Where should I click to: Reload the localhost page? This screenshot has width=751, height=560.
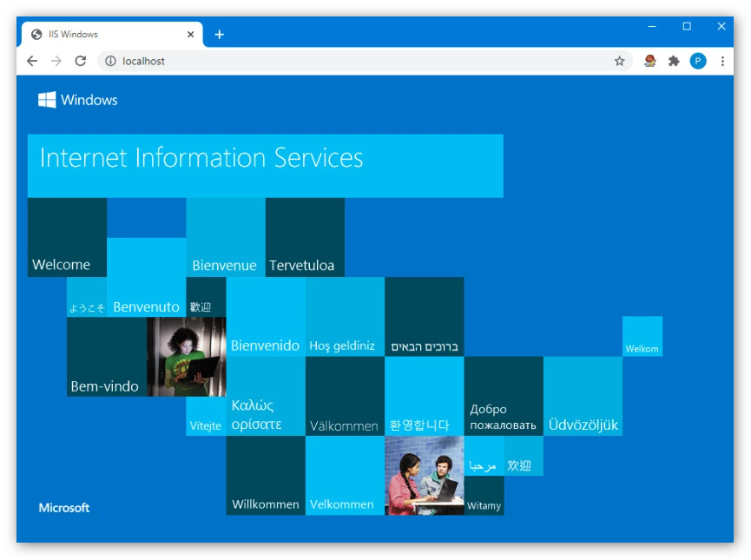pos(81,61)
